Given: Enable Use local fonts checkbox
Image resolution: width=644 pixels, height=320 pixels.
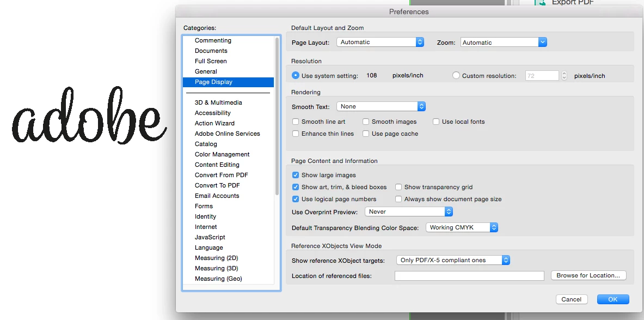Looking at the screenshot, I should point(436,122).
